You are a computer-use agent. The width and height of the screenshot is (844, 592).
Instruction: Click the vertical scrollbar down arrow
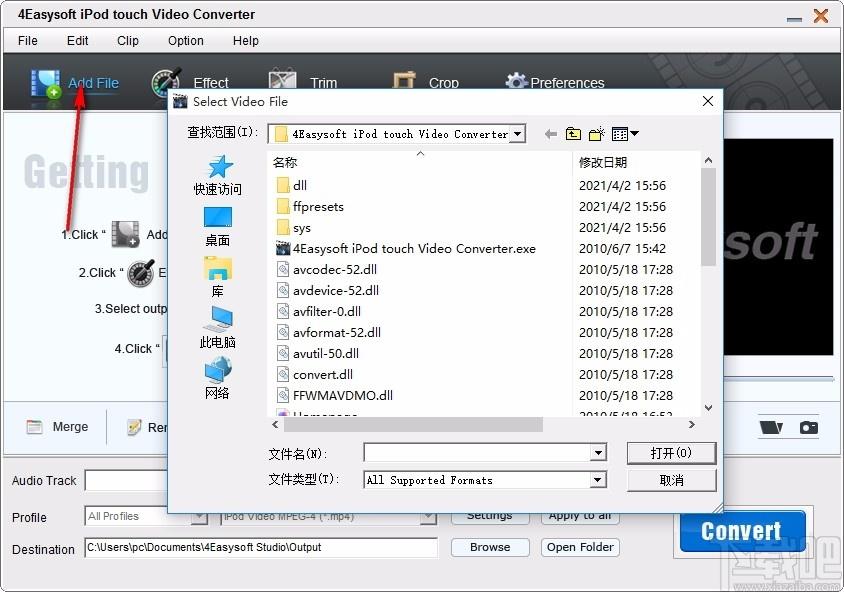[x=708, y=408]
